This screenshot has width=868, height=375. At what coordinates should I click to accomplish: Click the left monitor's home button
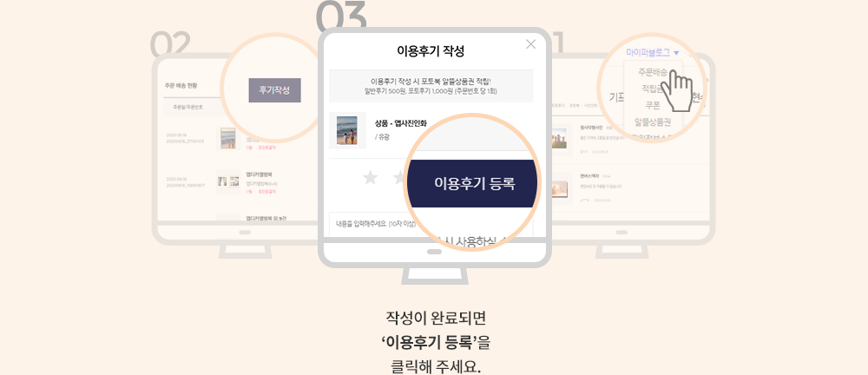coord(245,232)
